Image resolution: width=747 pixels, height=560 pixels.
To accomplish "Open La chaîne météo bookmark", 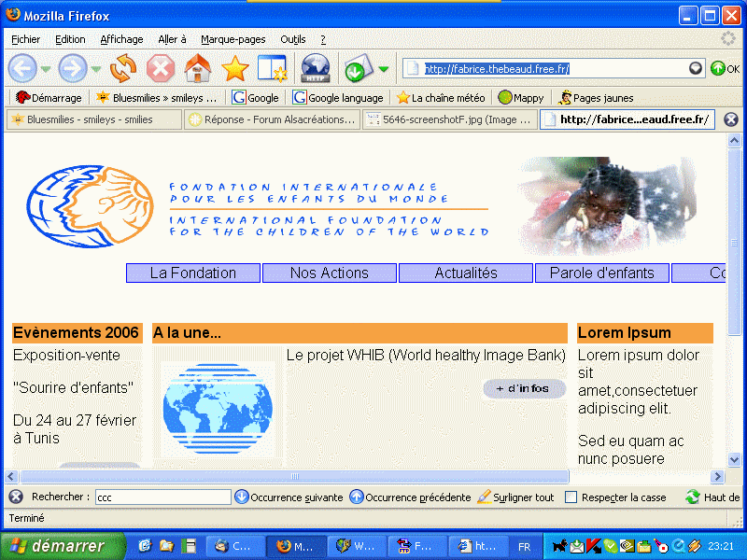I will coord(441,98).
